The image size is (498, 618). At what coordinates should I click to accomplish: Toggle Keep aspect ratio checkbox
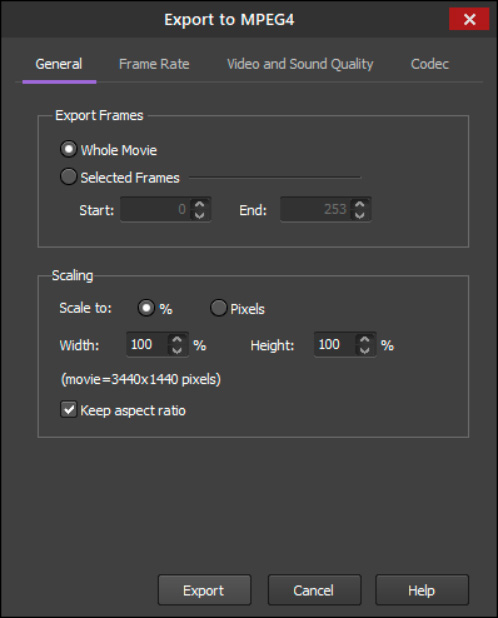point(69,410)
